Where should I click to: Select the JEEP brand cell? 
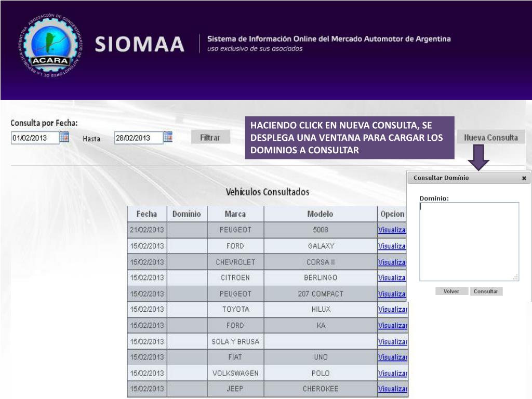(x=235, y=389)
